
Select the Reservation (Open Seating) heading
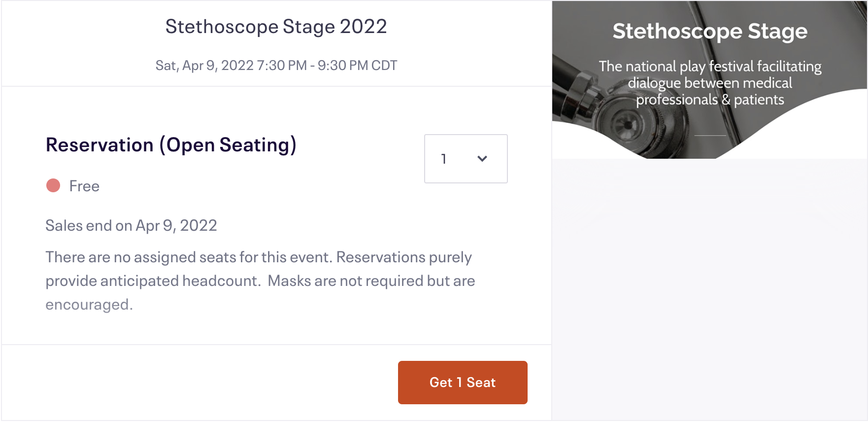click(171, 145)
